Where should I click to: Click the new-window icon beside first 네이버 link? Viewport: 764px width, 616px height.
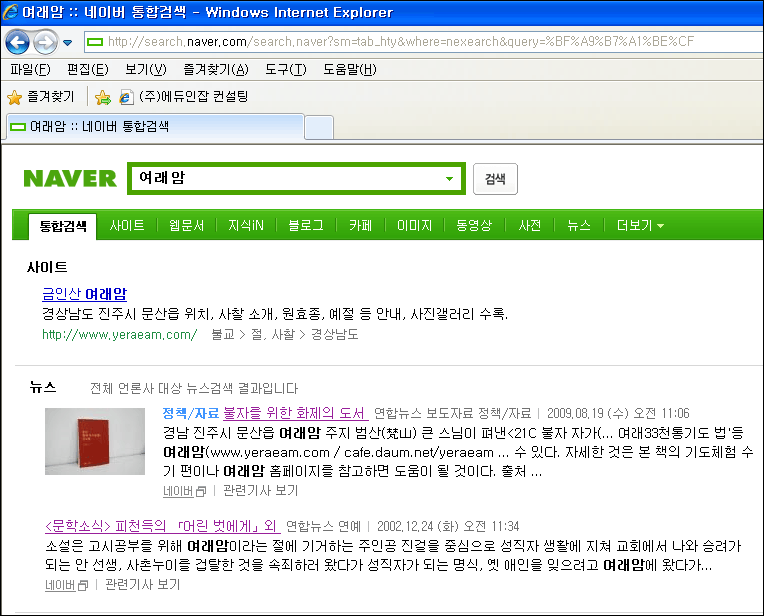coord(201,492)
